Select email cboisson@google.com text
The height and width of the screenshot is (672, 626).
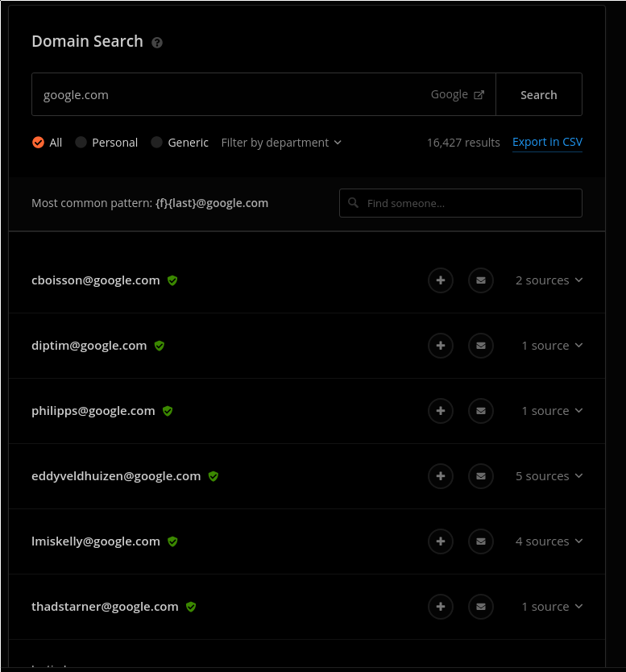[96, 280]
